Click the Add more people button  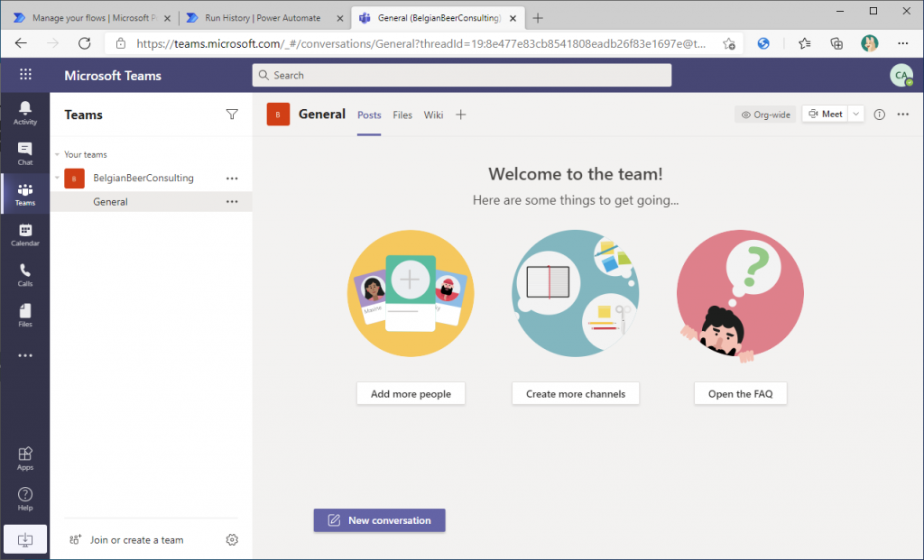[x=411, y=393]
